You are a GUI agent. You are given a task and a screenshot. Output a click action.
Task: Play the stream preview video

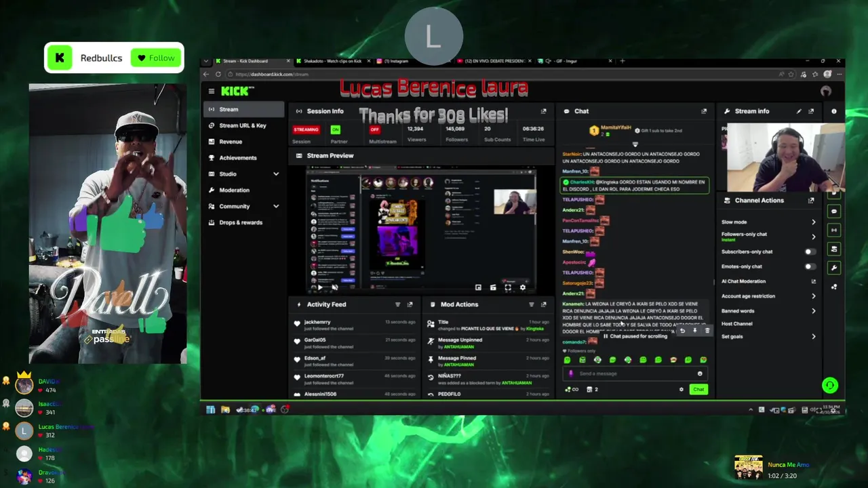click(320, 287)
